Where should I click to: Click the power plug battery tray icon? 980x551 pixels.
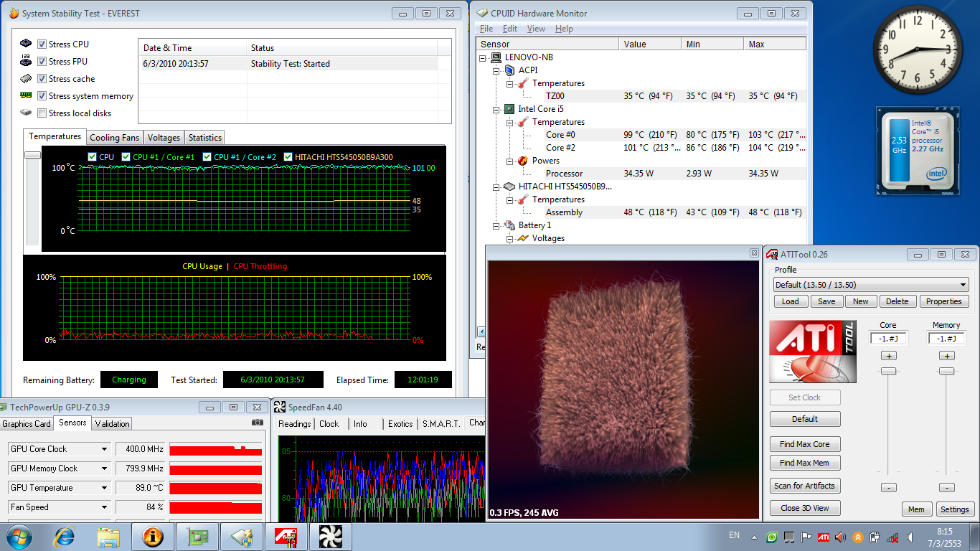(875, 537)
